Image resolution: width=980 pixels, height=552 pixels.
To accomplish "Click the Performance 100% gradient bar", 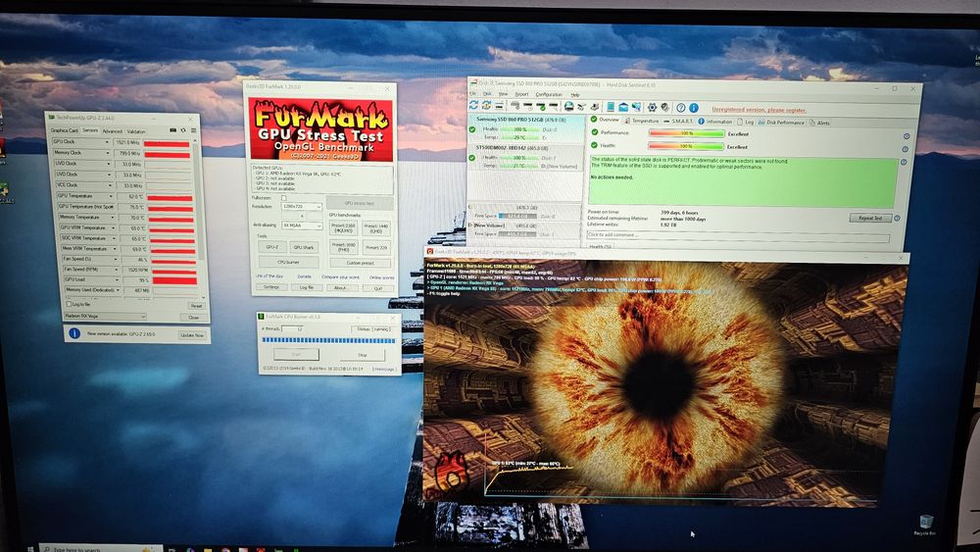I will pos(686,133).
